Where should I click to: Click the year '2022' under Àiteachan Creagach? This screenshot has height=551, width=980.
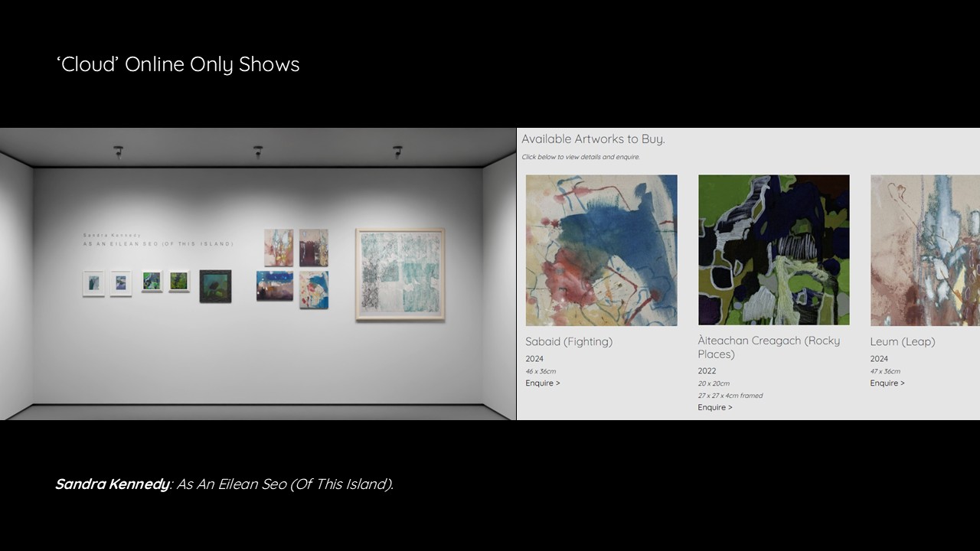pyautogui.click(x=707, y=371)
